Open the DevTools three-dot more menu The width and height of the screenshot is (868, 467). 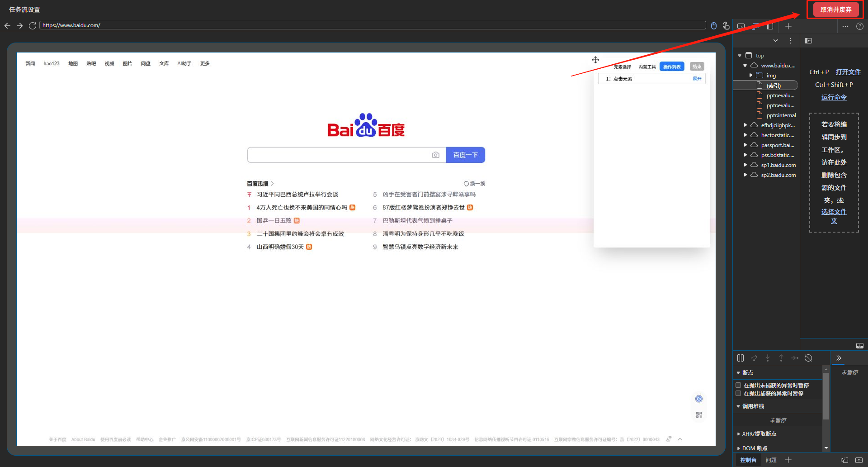(x=845, y=26)
